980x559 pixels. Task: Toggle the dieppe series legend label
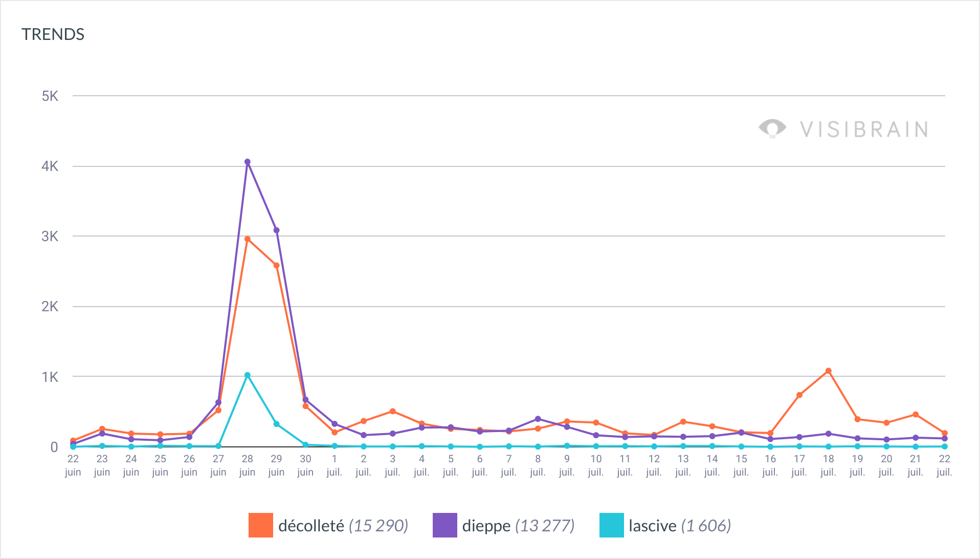[518, 526]
